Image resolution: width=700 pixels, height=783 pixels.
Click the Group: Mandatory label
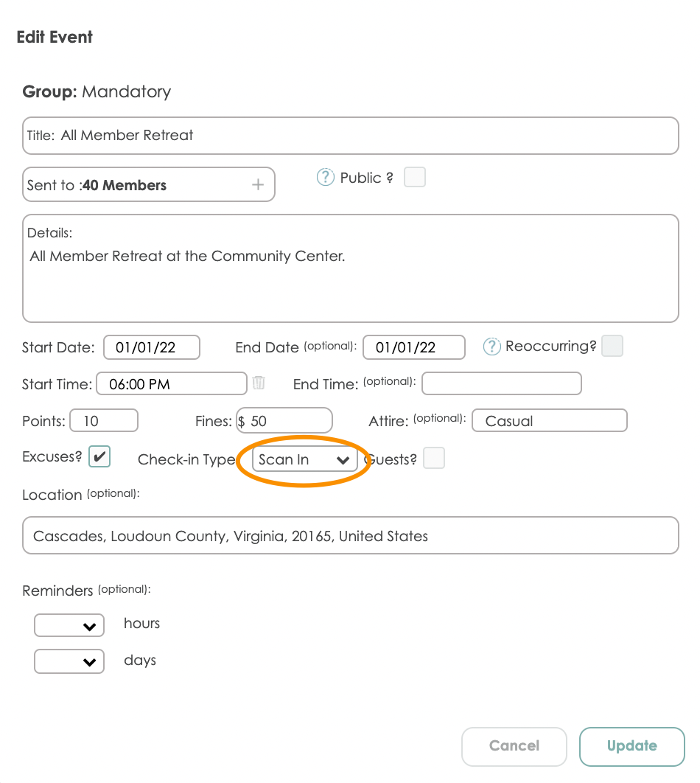(x=97, y=92)
